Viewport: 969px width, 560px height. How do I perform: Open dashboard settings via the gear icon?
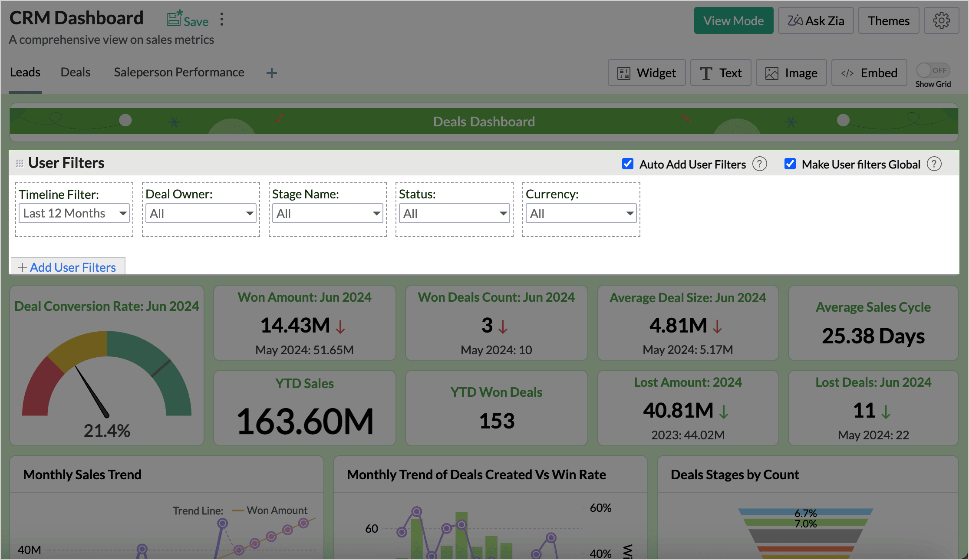941,20
